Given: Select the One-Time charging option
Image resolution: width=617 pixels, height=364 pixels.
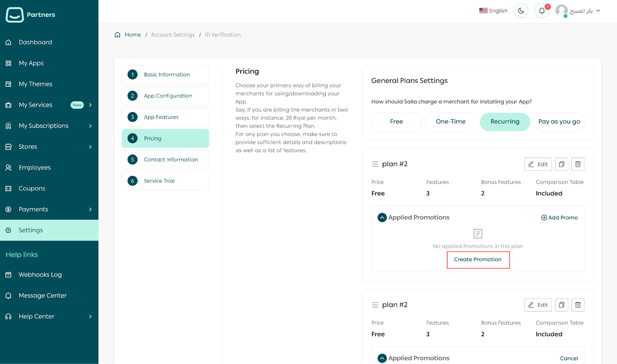Looking at the screenshot, I should (450, 122).
